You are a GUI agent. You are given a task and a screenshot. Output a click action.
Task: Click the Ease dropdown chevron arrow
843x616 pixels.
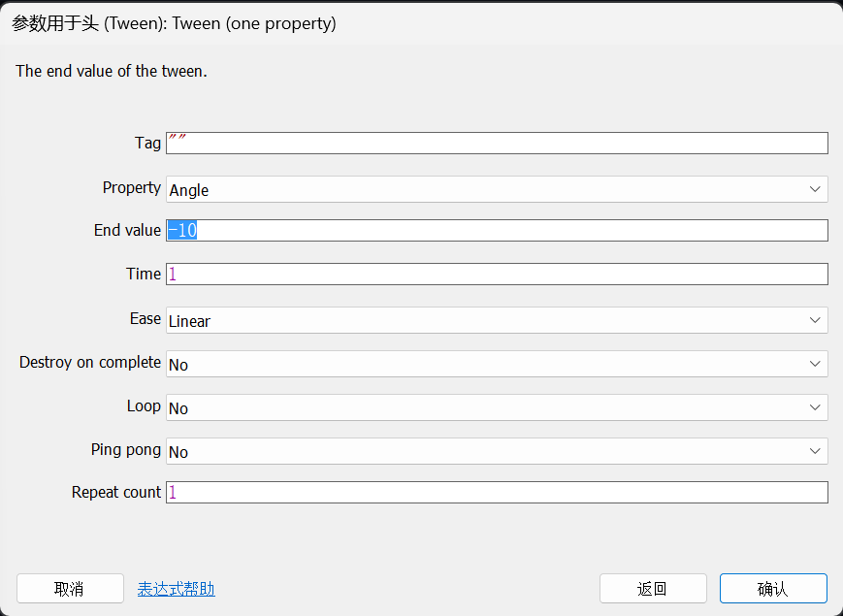(815, 320)
